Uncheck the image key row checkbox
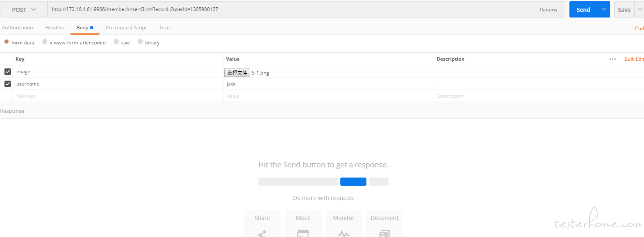The height and width of the screenshot is (237, 644). [8, 72]
